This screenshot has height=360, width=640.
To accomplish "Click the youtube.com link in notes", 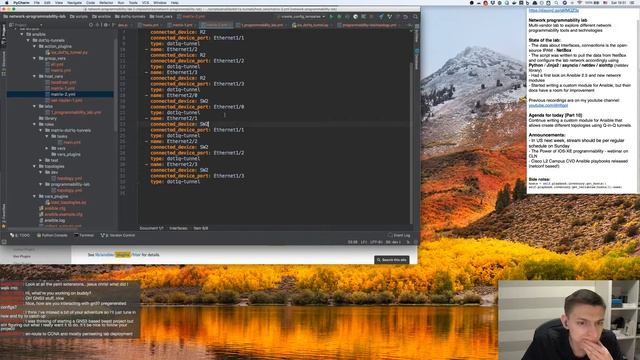I will (x=548, y=105).
